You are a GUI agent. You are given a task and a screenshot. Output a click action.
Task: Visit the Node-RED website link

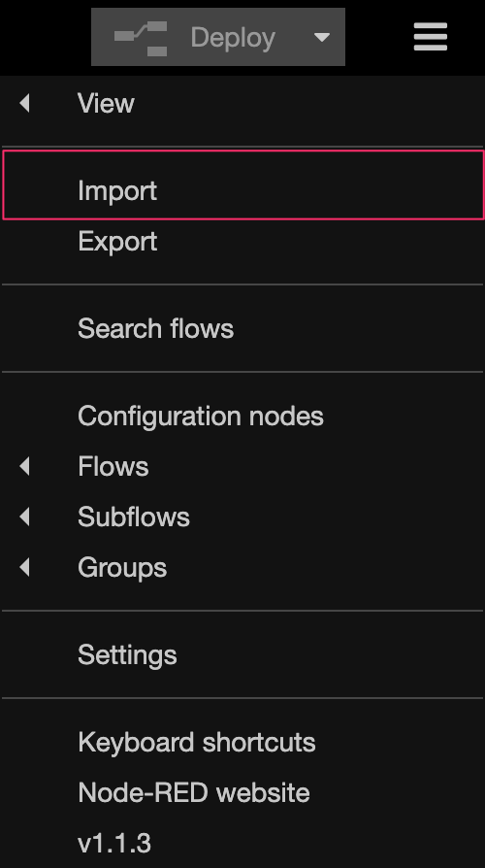pyautogui.click(x=242, y=792)
